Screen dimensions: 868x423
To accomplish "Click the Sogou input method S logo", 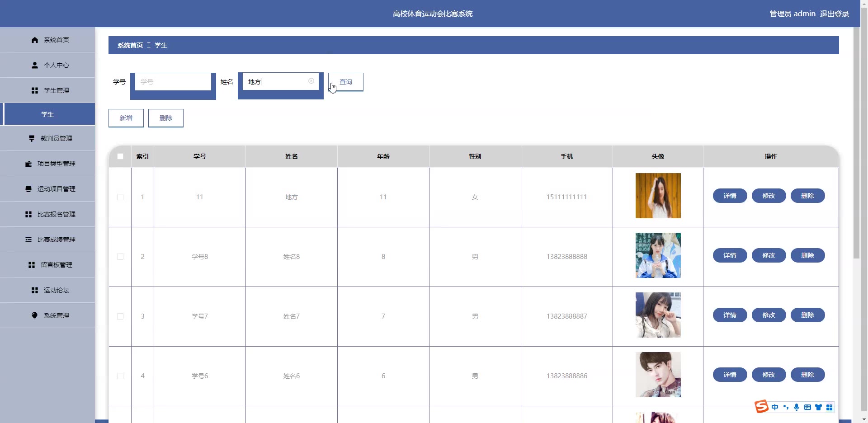I will (x=762, y=407).
